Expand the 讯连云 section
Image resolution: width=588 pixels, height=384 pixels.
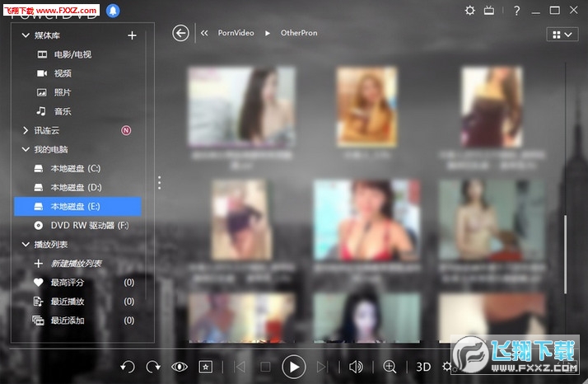coord(26,130)
